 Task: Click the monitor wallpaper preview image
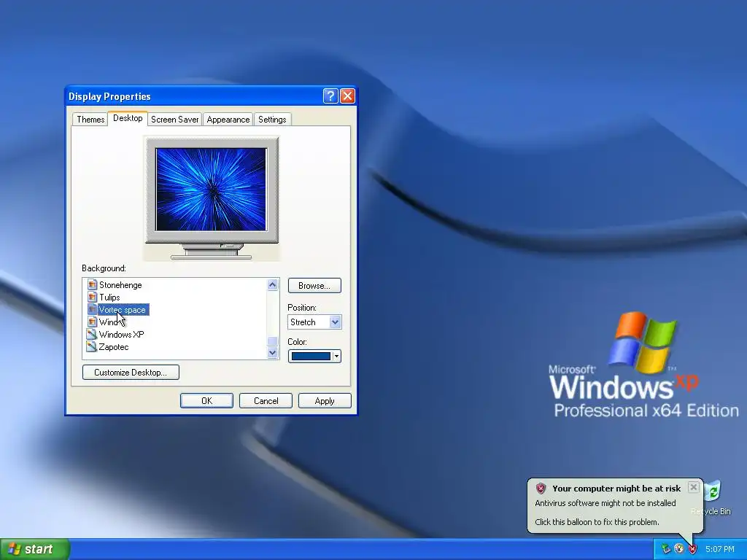[211, 189]
